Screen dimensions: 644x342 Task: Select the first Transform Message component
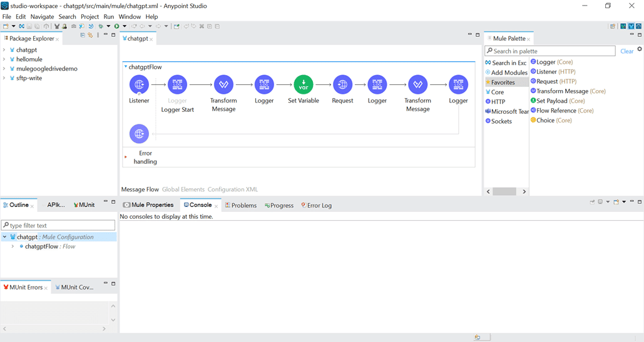[223, 84]
